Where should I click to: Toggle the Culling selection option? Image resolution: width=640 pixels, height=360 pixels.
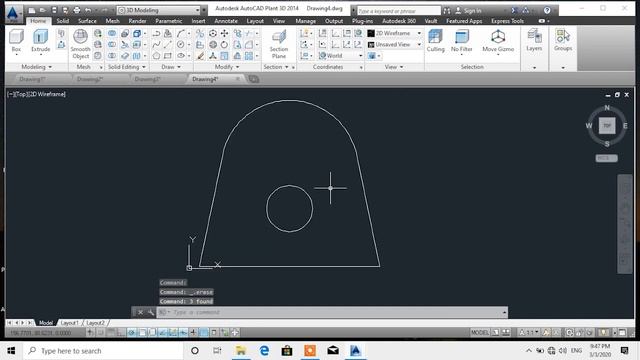pyautogui.click(x=436, y=41)
